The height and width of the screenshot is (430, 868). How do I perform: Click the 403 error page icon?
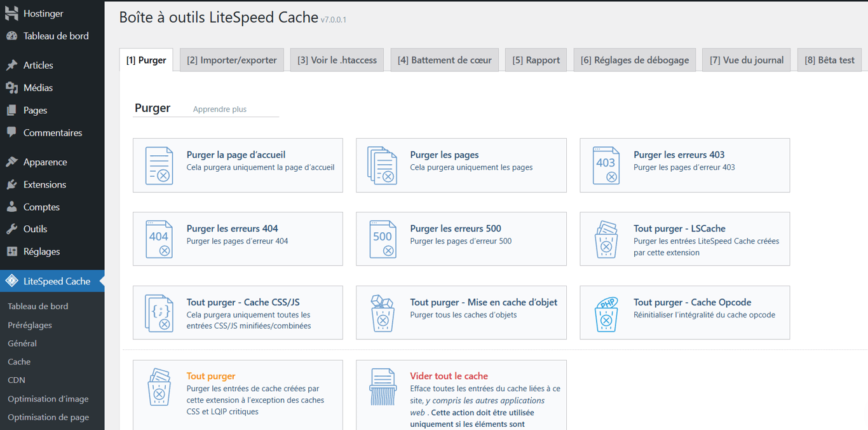tap(606, 165)
